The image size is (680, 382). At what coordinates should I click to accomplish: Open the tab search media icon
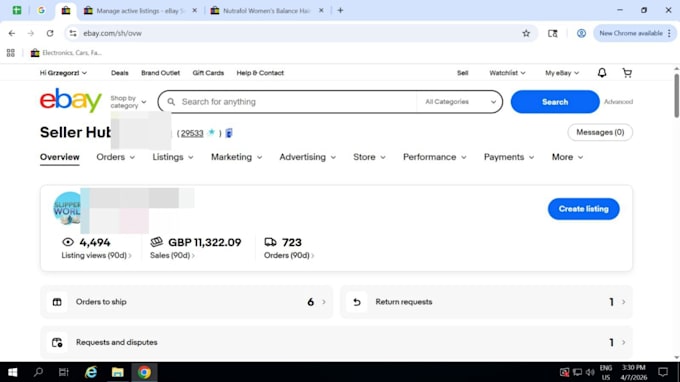(x=552, y=33)
